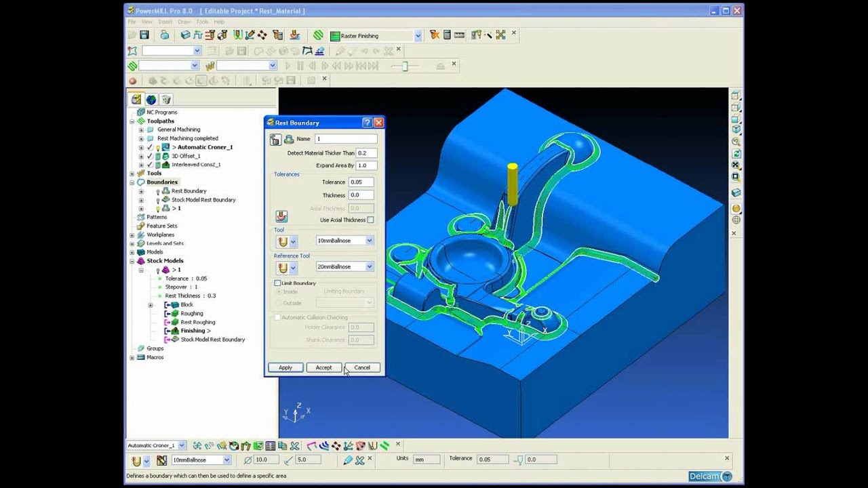Select Rest Roughing in the stock model tree

pos(198,322)
